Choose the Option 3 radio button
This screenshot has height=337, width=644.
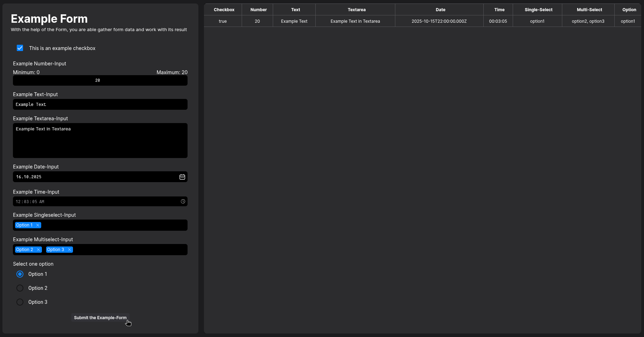click(x=20, y=302)
